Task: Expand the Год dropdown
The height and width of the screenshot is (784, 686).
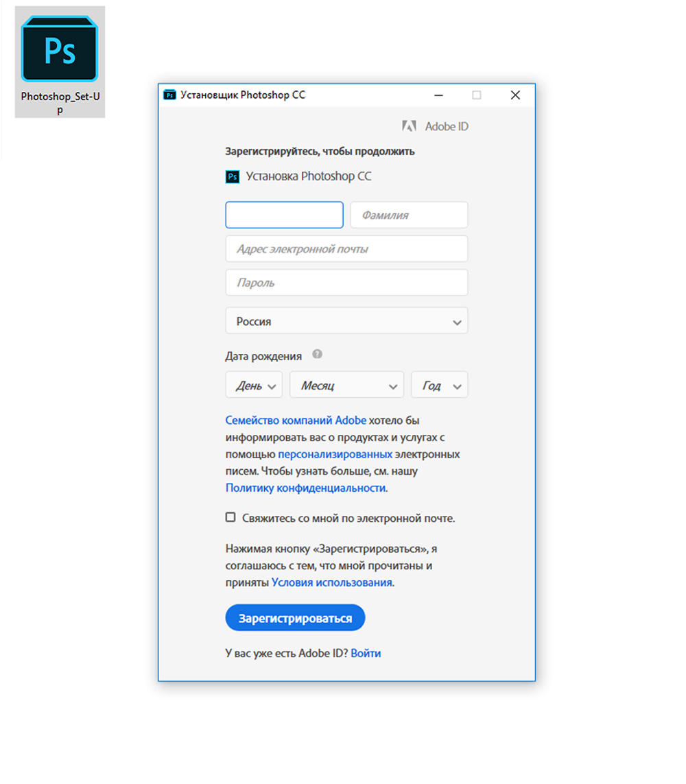Action: [440, 385]
